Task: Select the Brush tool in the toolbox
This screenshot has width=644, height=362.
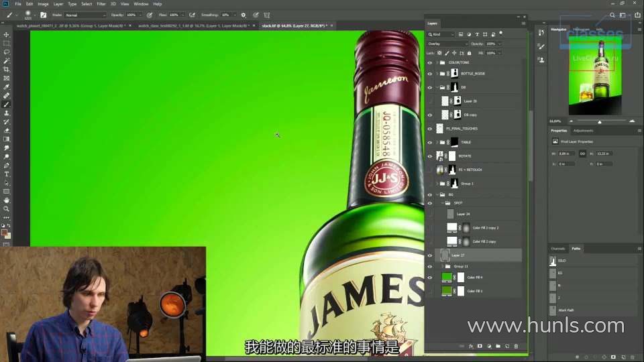Action: pos(7,105)
